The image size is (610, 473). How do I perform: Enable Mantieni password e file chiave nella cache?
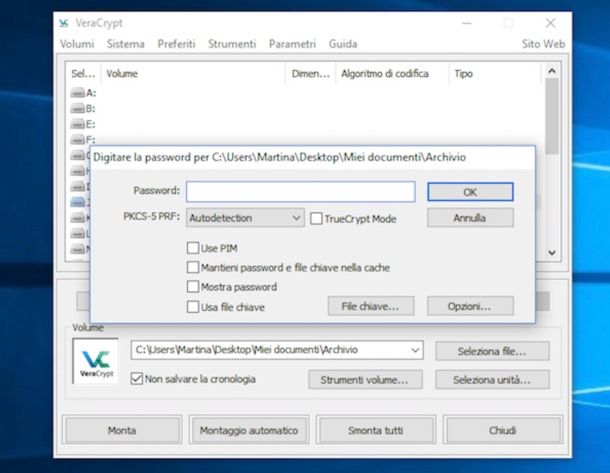pos(193,268)
